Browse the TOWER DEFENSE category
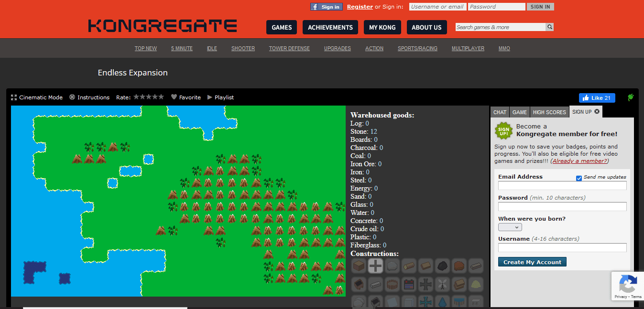This screenshot has height=309, width=644. 289,48
